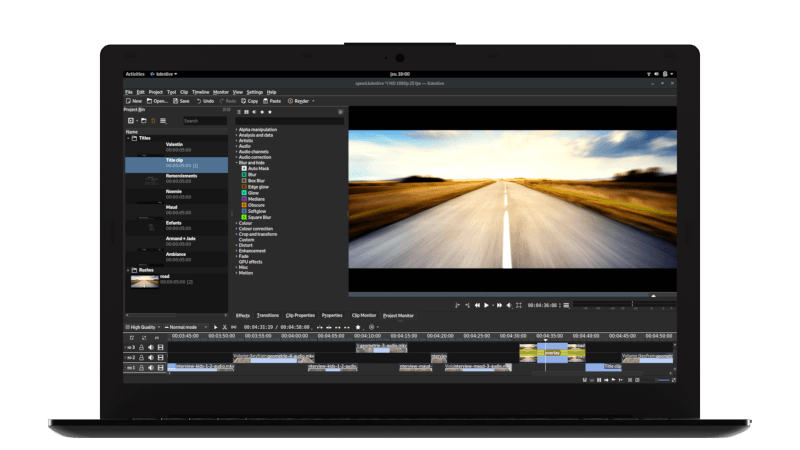Open the Render dropdown arrow
The width and height of the screenshot is (800, 450).
[x=312, y=101]
